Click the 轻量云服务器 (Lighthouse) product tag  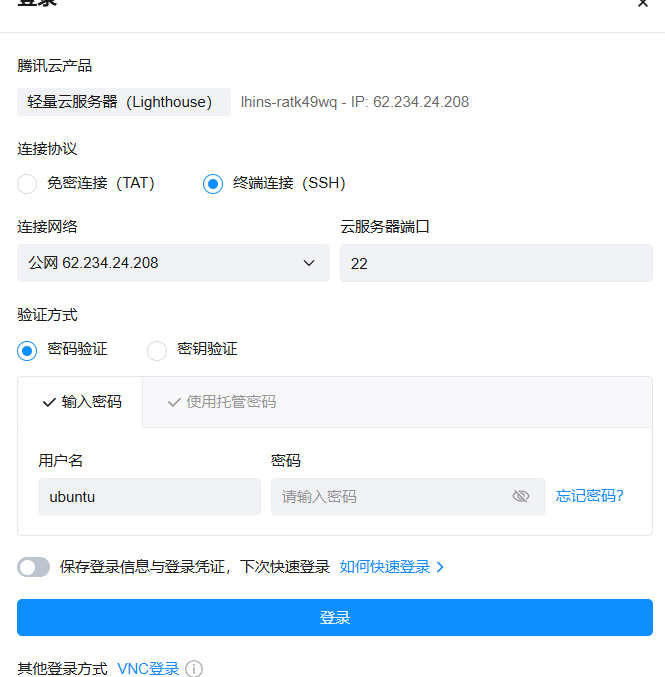tap(124, 102)
